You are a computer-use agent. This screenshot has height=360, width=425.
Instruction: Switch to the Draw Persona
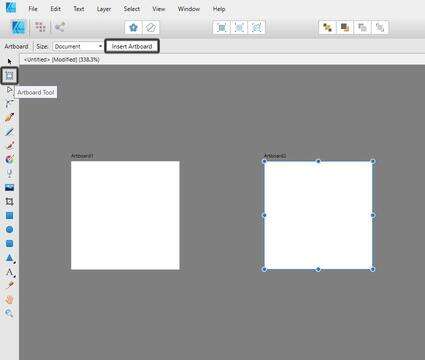coord(19,27)
